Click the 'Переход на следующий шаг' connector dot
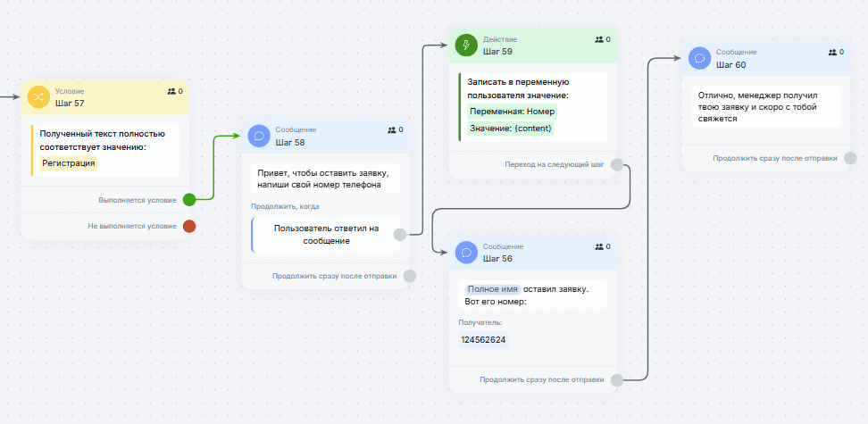Viewport: 868px width, 424px height. coord(617,164)
